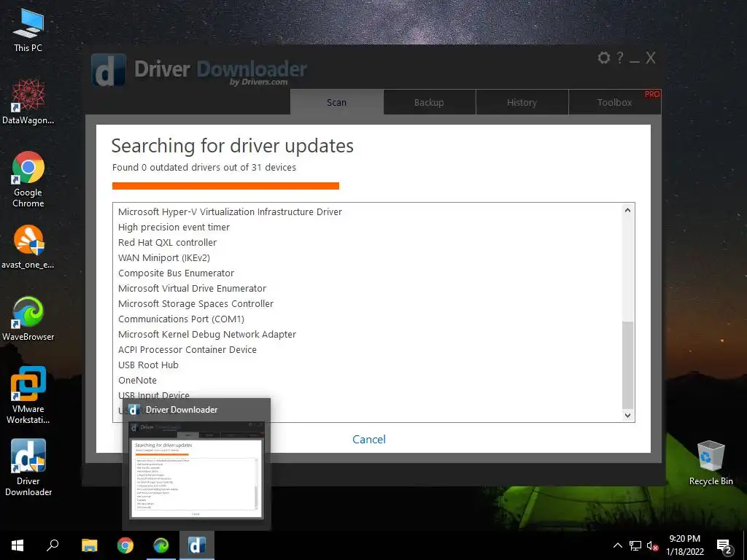Open the Windows Start menu

click(x=18, y=545)
